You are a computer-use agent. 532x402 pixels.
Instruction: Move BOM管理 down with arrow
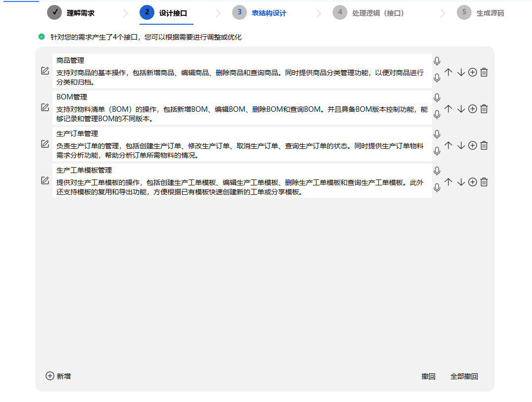pos(461,109)
